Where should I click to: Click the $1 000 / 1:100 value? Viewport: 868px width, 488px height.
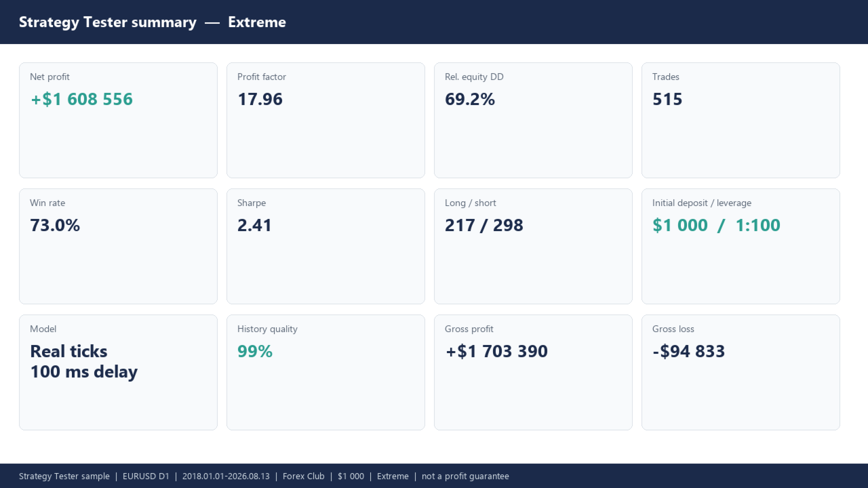point(716,226)
